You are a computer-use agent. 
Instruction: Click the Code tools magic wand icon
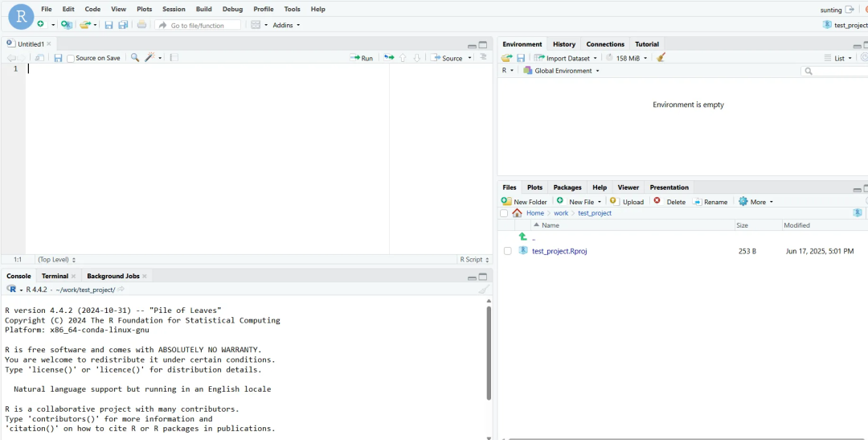tap(150, 58)
